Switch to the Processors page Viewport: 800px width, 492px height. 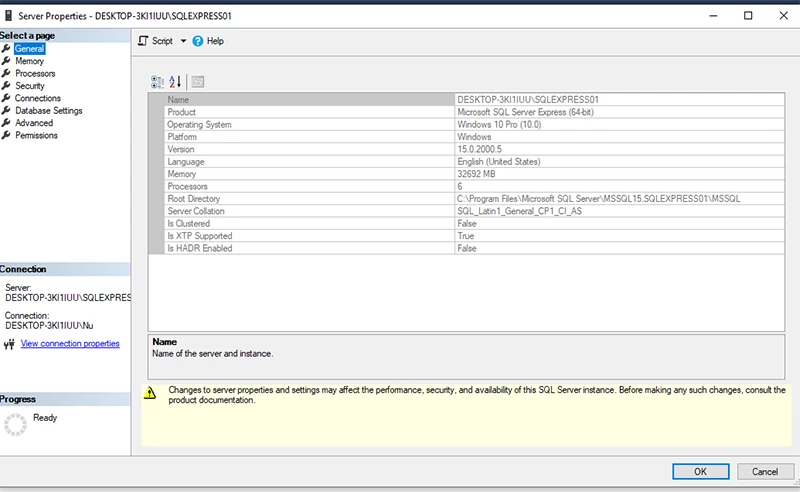(x=35, y=73)
